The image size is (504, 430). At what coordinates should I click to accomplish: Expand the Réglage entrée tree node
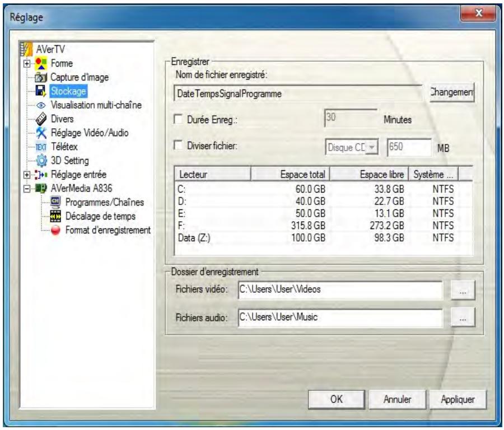coord(27,175)
